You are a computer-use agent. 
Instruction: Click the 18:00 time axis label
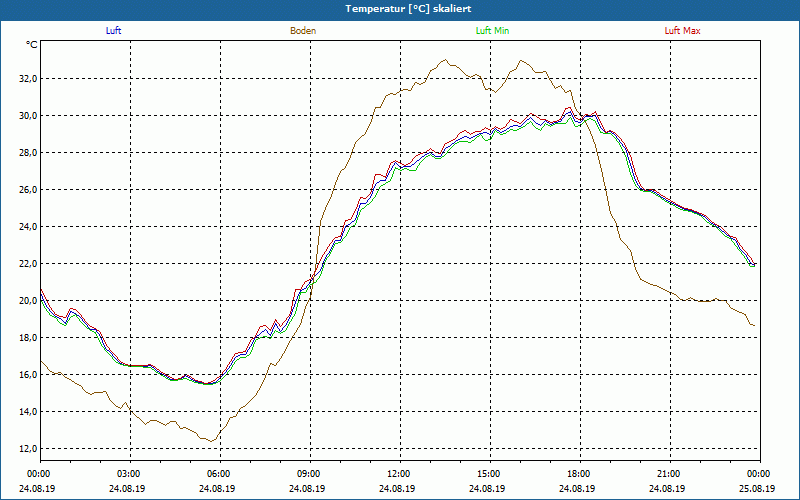coord(581,474)
